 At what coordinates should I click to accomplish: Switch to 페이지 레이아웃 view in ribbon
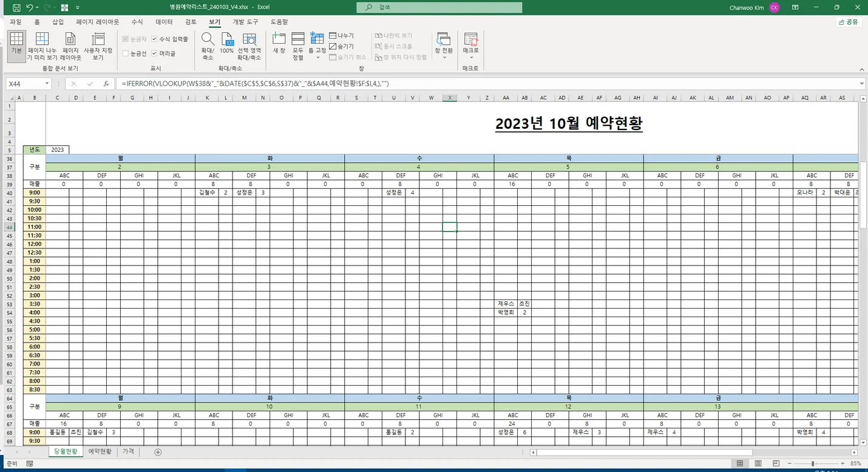pos(70,47)
